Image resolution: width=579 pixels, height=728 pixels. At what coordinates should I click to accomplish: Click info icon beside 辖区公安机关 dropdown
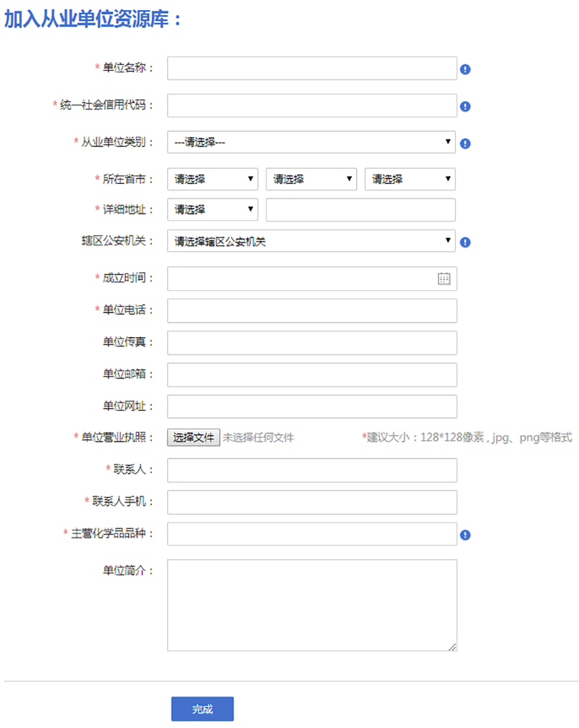(465, 242)
